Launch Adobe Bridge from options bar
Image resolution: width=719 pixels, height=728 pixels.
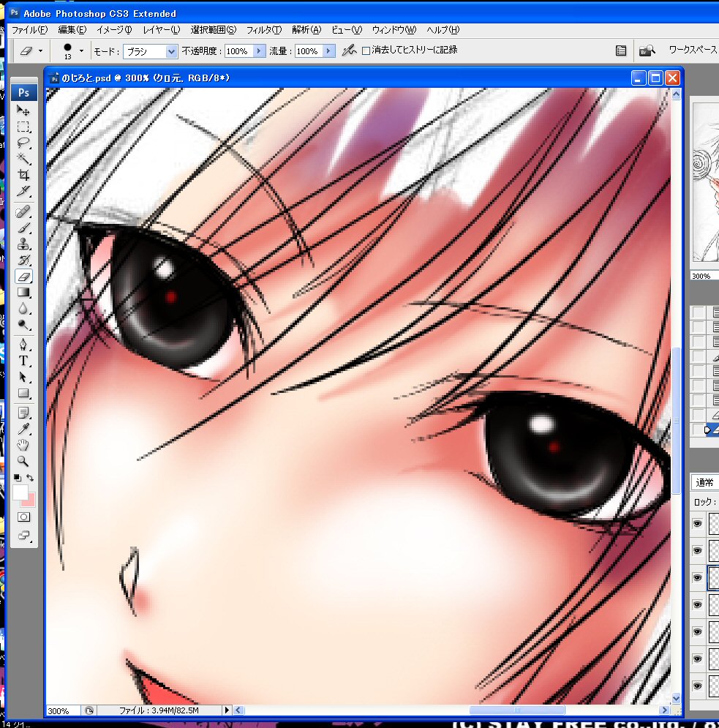pyautogui.click(x=647, y=50)
